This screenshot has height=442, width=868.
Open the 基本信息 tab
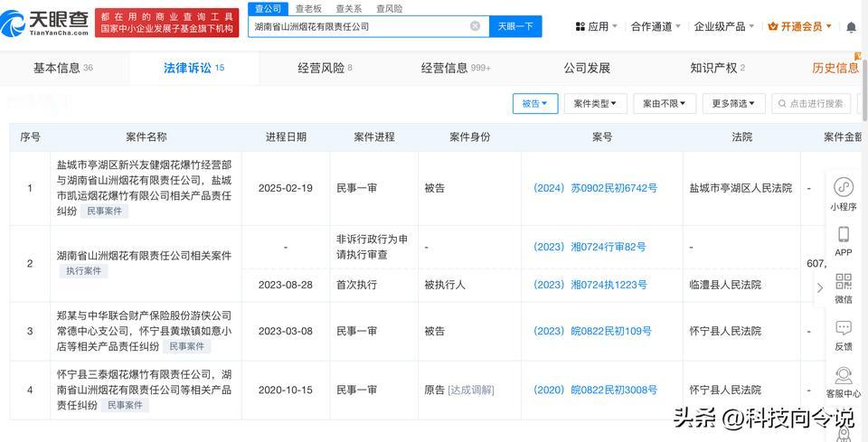pyautogui.click(x=63, y=68)
